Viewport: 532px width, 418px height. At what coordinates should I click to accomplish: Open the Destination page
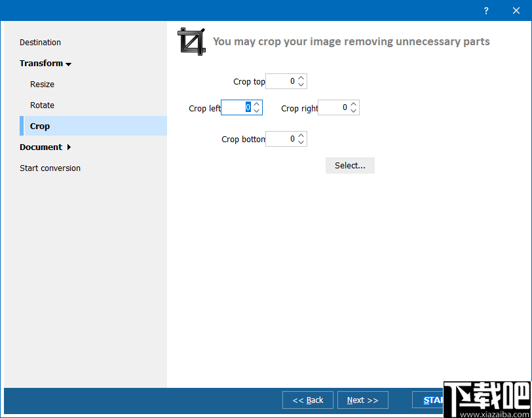pos(41,43)
